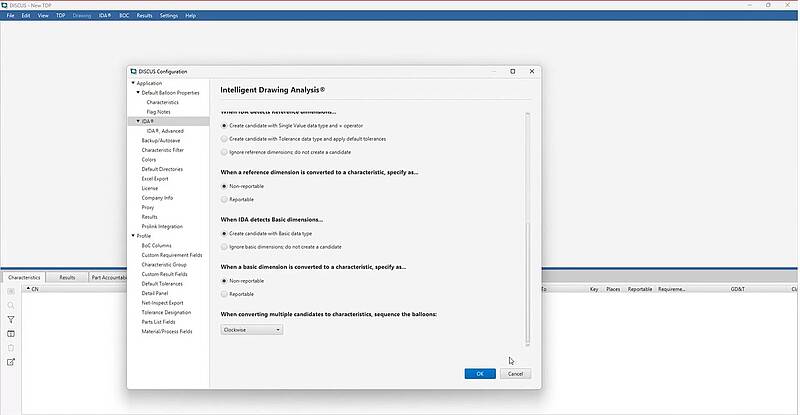Open the Settings menu

169,16
